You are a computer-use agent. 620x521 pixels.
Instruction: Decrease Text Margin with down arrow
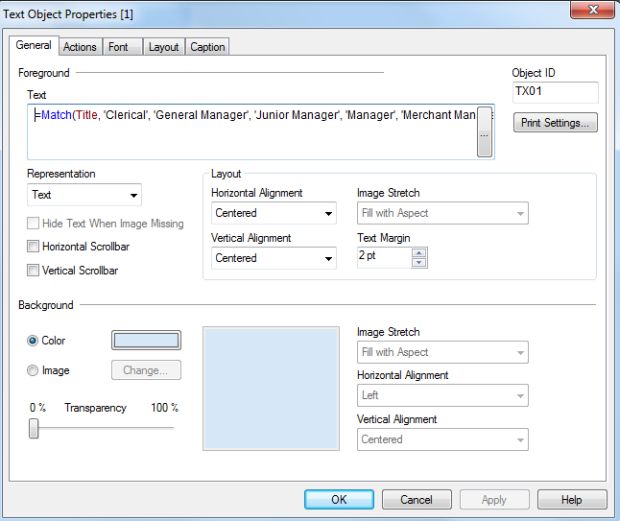[x=420, y=263]
